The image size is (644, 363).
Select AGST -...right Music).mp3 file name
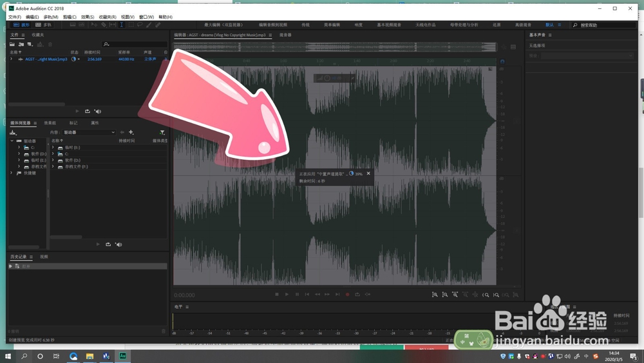click(x=46, y=59)
